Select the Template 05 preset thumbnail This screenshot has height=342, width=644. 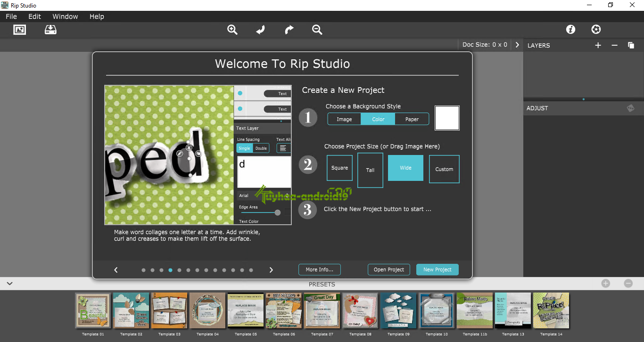click(246, 310)
